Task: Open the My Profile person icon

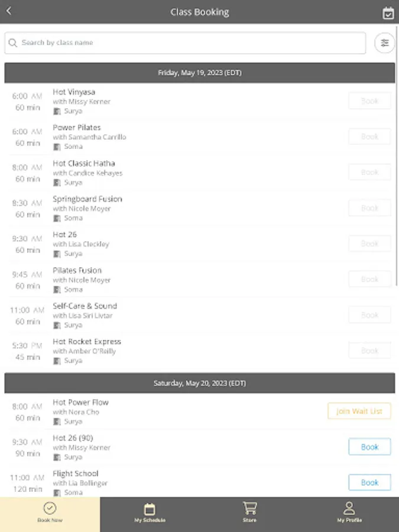Action: pos(349,508)
